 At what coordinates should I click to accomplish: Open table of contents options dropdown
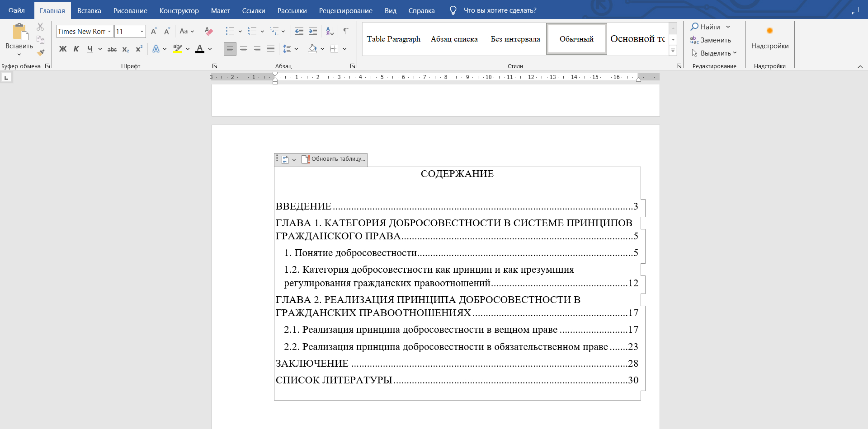[x=294, y=159]
